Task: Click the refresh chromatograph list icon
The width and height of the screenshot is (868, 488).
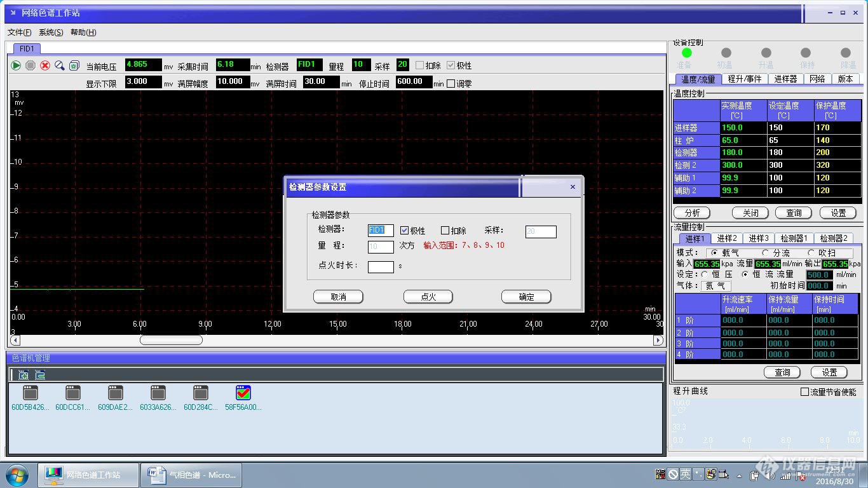Action: pyautogui.click(x=40, y=375)
